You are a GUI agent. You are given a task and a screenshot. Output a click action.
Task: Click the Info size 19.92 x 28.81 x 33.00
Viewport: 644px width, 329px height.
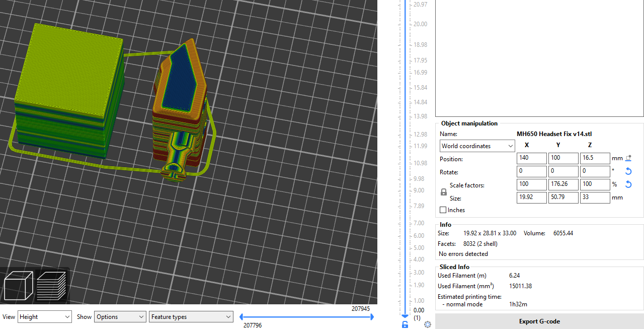pos(490,233)
